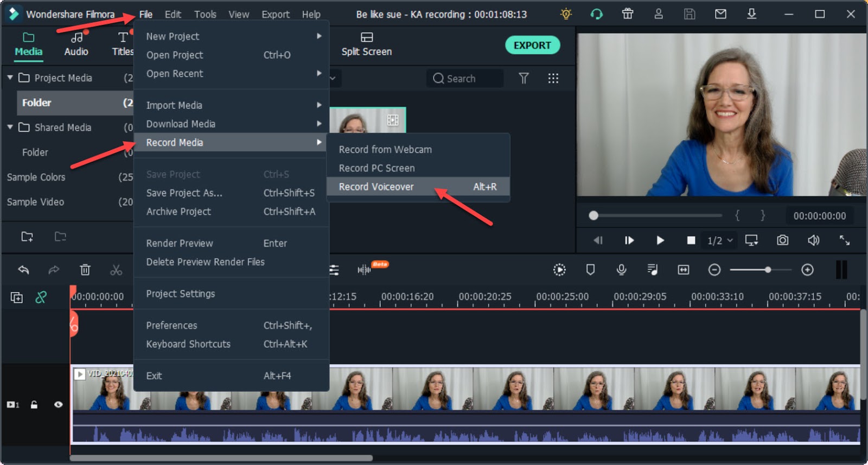Collapse the Project Media tree
The width and height of the screenshot is (868, 465).
click(10, 78)
